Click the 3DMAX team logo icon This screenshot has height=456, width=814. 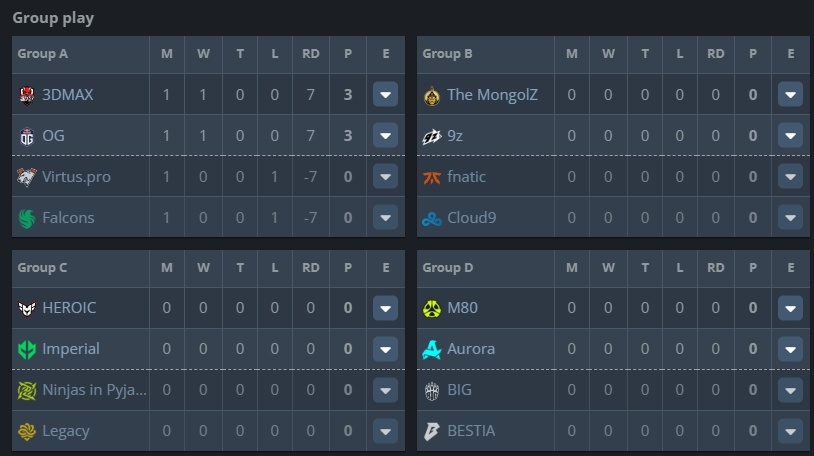[26, 95]
